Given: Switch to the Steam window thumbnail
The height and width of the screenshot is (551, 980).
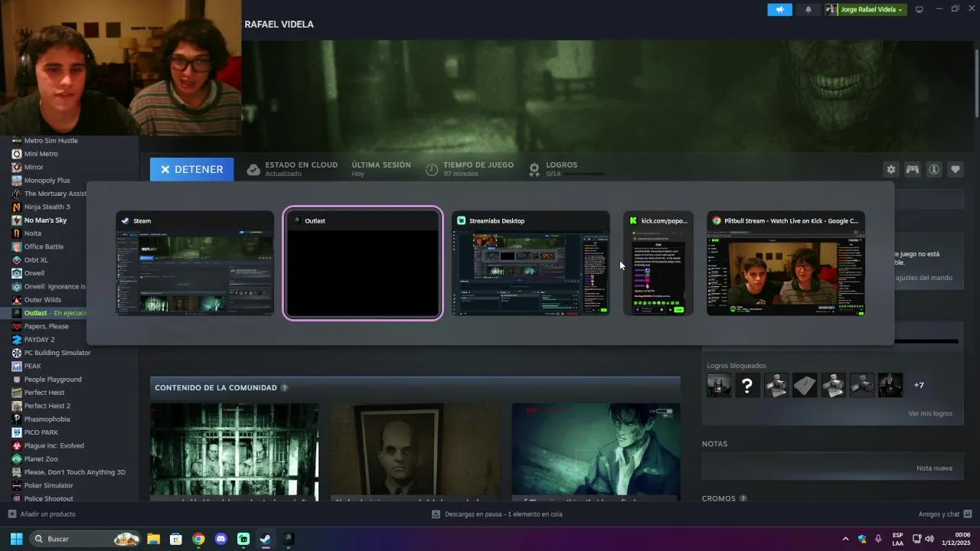Looking at the screenshot, I should [x=195, y=263].
